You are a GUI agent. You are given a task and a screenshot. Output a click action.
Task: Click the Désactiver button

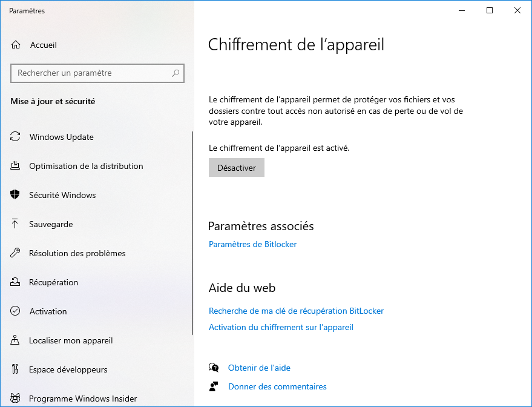[237, 168]
